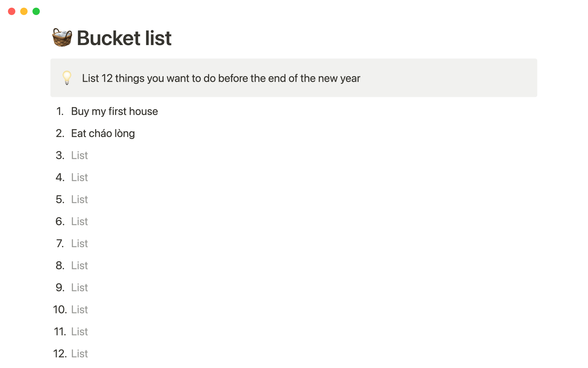Click empty list item number 10
This screenshot has height=368, width=588.
click(80, 310)
